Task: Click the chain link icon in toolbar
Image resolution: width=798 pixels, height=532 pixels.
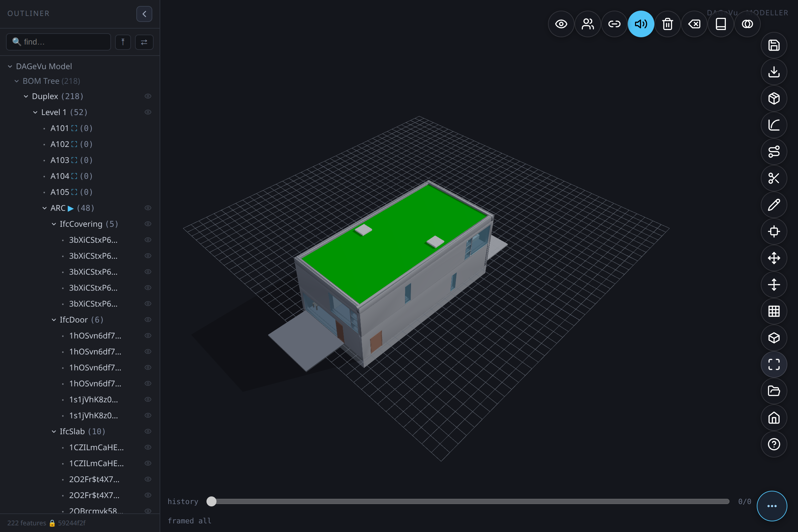Action: (614, 24)
